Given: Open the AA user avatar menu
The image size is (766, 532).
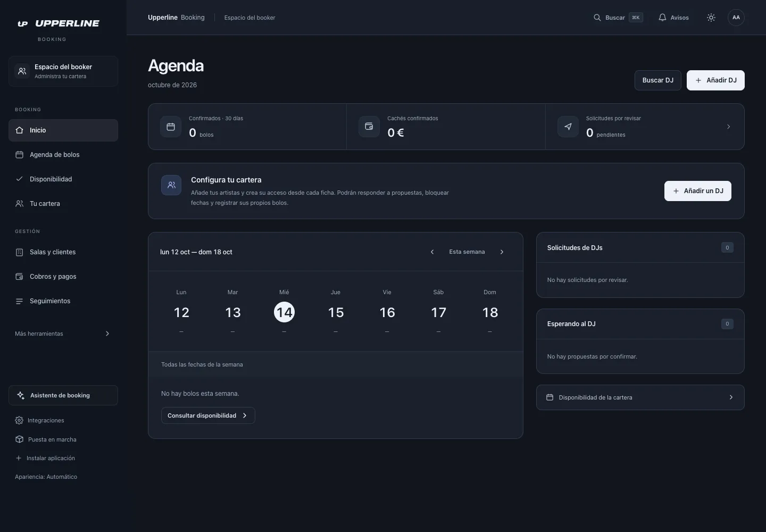Looking at the screenshot, I should 736,18.
